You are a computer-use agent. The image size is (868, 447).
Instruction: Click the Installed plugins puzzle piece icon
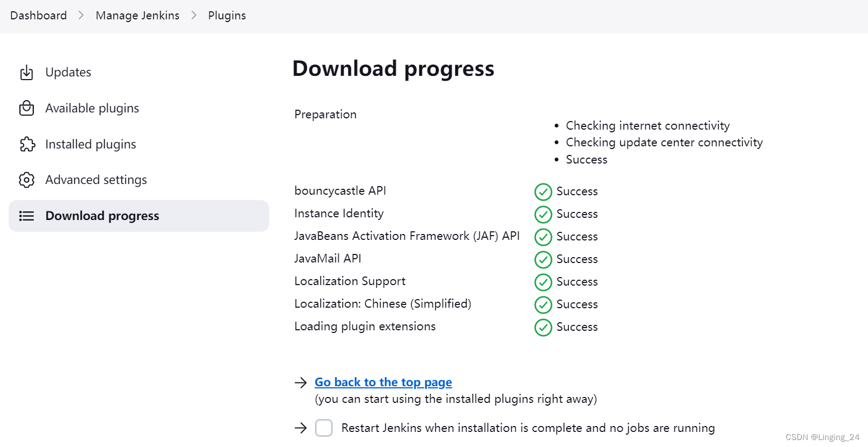pos(27,144)
